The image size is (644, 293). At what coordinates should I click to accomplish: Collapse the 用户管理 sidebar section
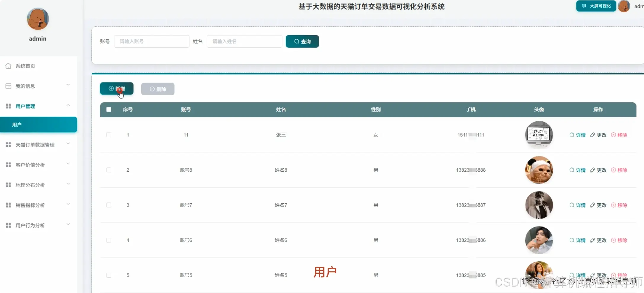click(x=68, y=105)
